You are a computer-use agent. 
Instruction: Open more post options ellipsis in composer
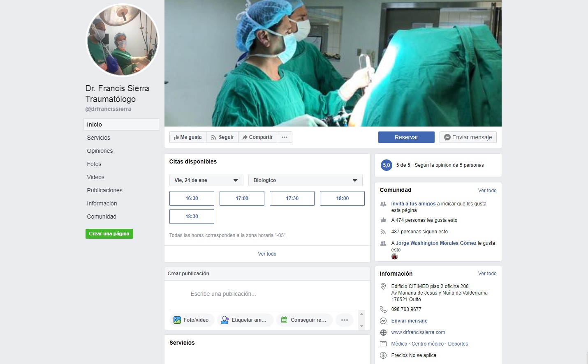point(345,320)
